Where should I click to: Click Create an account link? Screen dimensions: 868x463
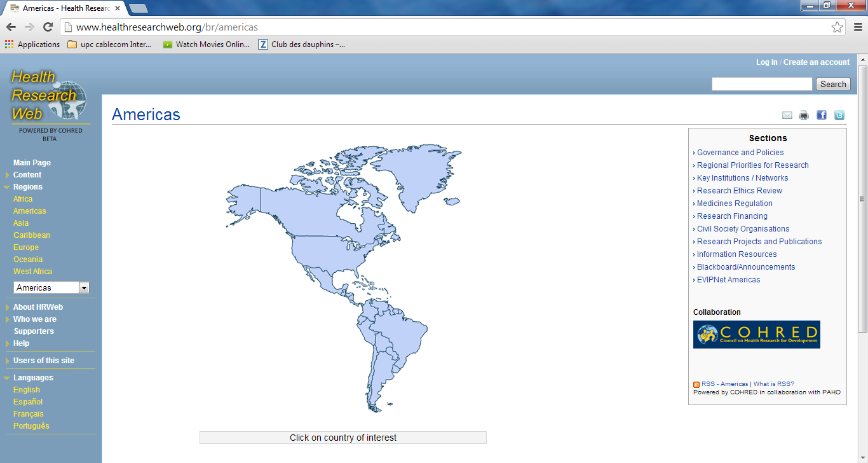(816, 62)
